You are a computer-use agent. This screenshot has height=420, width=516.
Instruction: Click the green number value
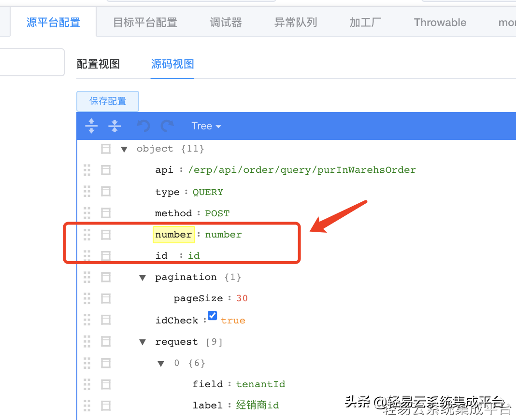click(223, 235)
